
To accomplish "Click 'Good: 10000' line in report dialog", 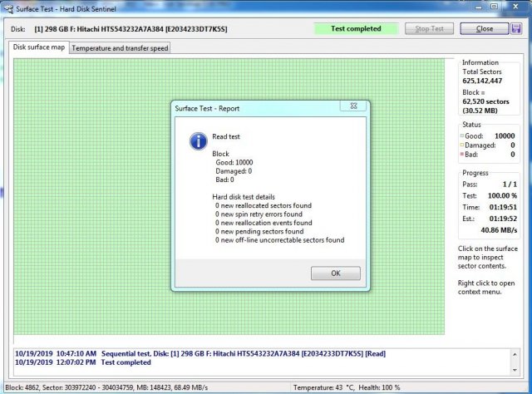I will coord(234,162).
